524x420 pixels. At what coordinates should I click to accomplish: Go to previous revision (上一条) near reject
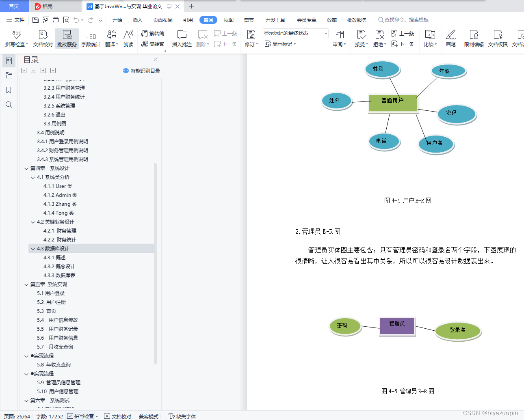click(x=403, y=34)
